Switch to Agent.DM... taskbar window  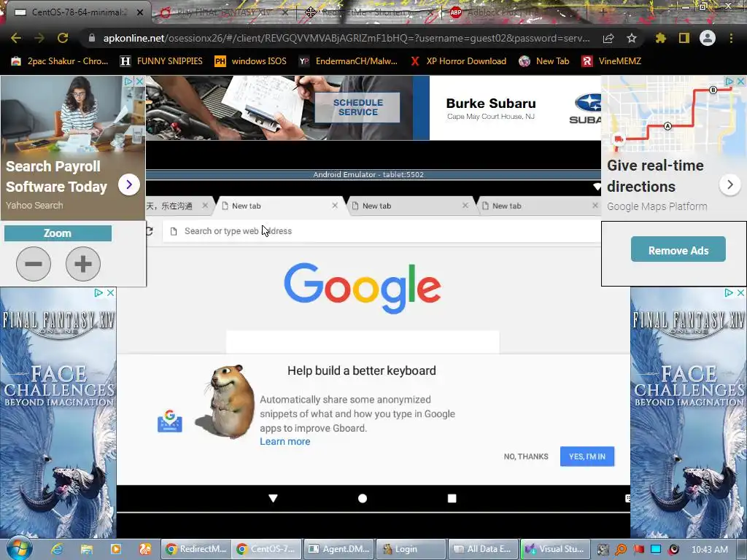[x=339, y=549]
